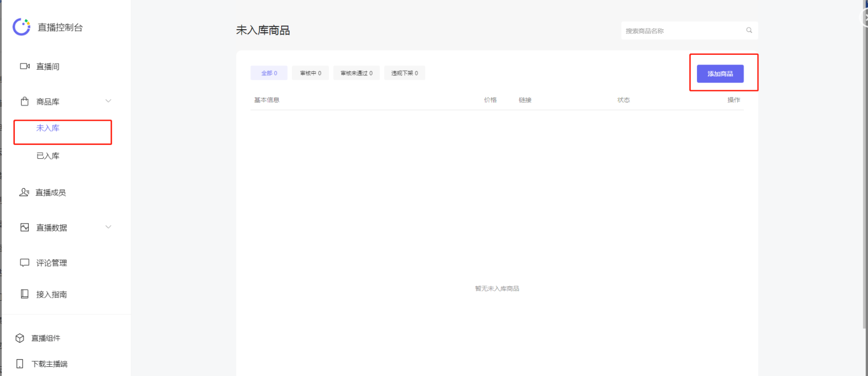The image size is (868, 376).
Task: Select the 未入库 submenu item
Action: (48, 128)
